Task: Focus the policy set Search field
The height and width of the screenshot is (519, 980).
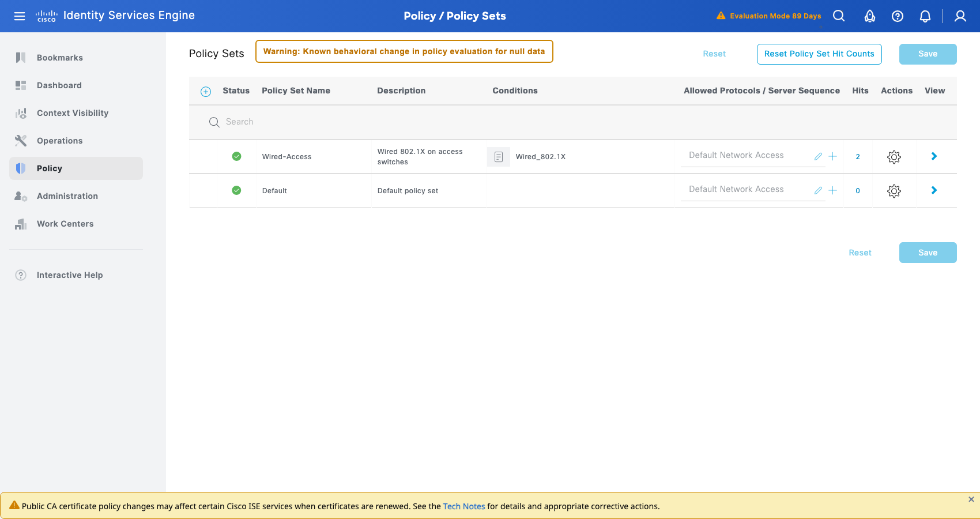Action: pyautogui.click(x=573, y=122)
